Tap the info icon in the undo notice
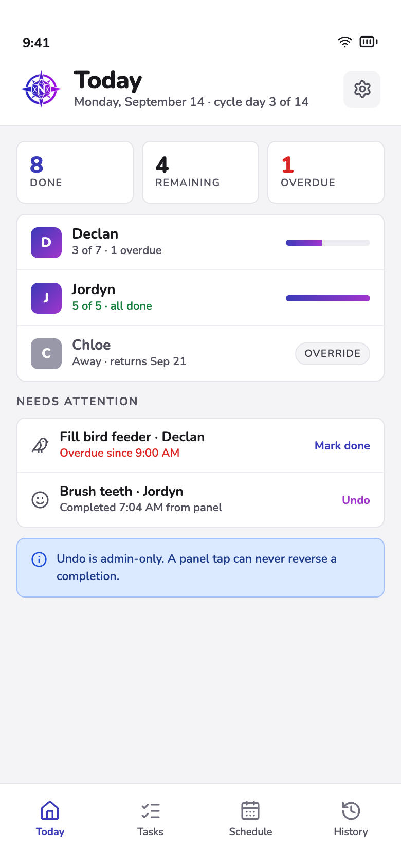Screen dimensions: 401x868 coord(39,559)
